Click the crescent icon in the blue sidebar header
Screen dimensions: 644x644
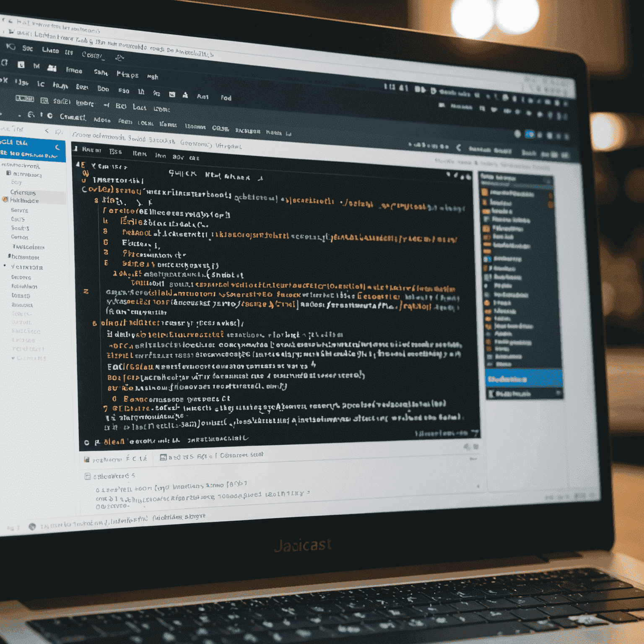(57, 147)
